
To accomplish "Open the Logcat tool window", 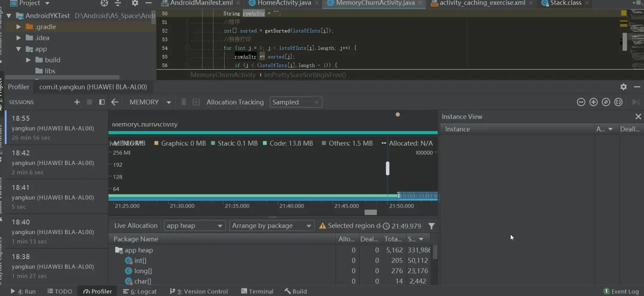I will [140, 291].
